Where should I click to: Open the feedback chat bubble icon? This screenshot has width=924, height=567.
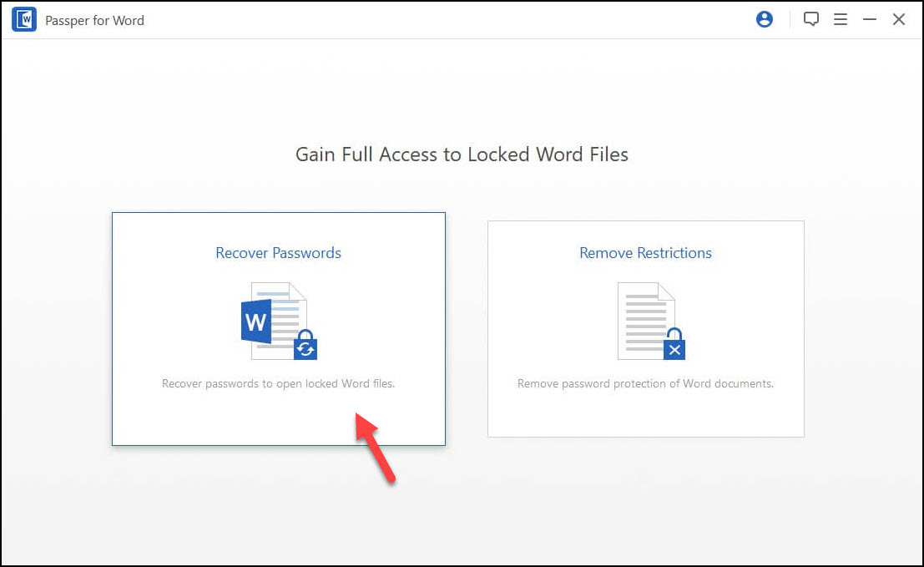click(810, 19)
